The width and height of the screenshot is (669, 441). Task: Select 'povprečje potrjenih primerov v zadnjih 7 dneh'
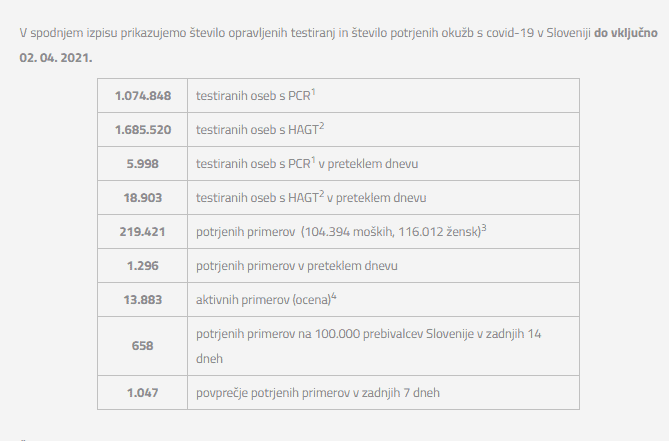pos(317,393)
